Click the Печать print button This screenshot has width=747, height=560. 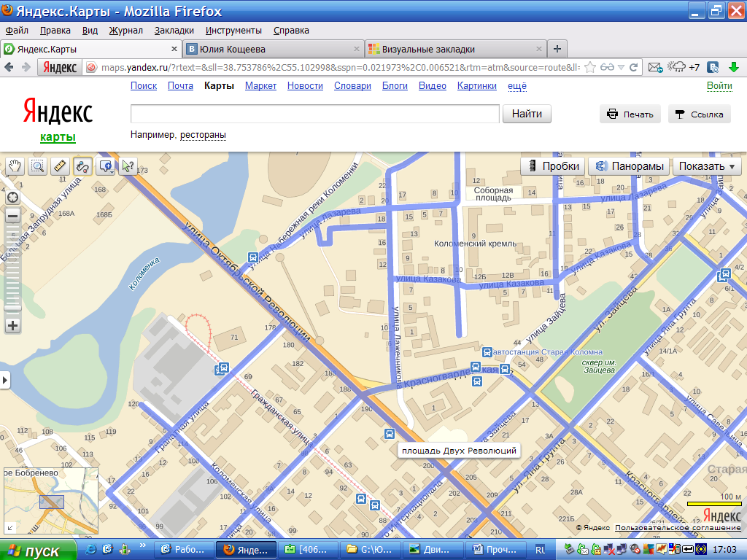point(630,114)
